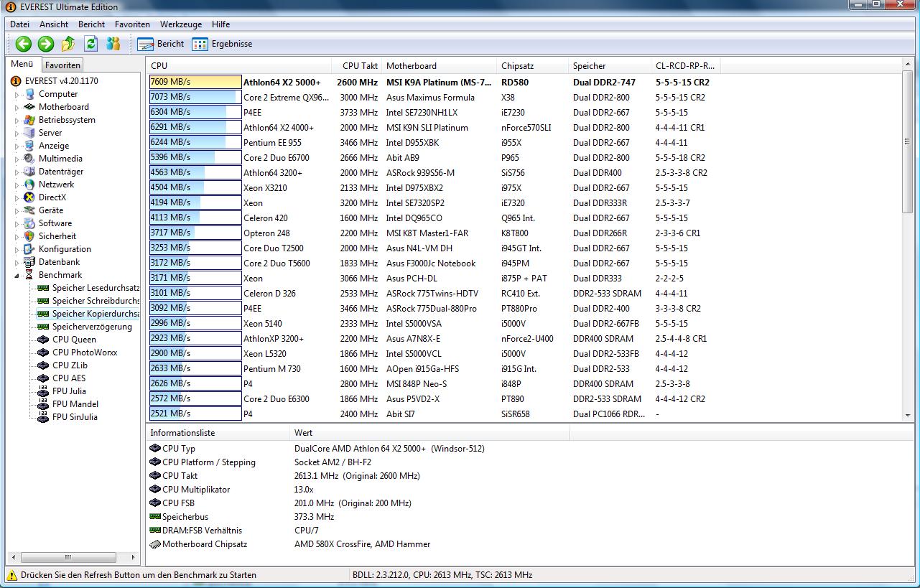
Task: Open the Datei menu
Action: coord(20,24)
